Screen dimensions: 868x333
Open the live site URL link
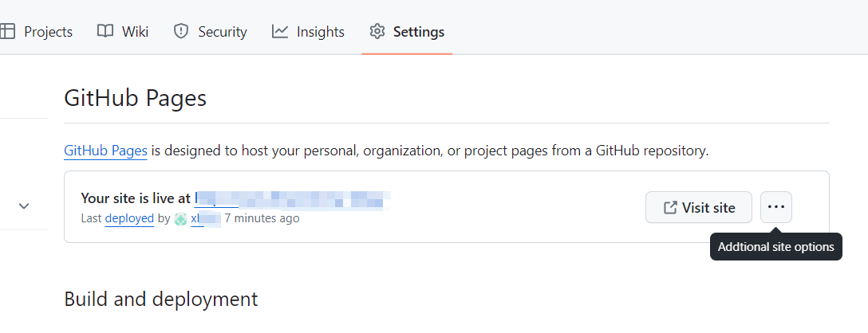click(x=292, y=198)
